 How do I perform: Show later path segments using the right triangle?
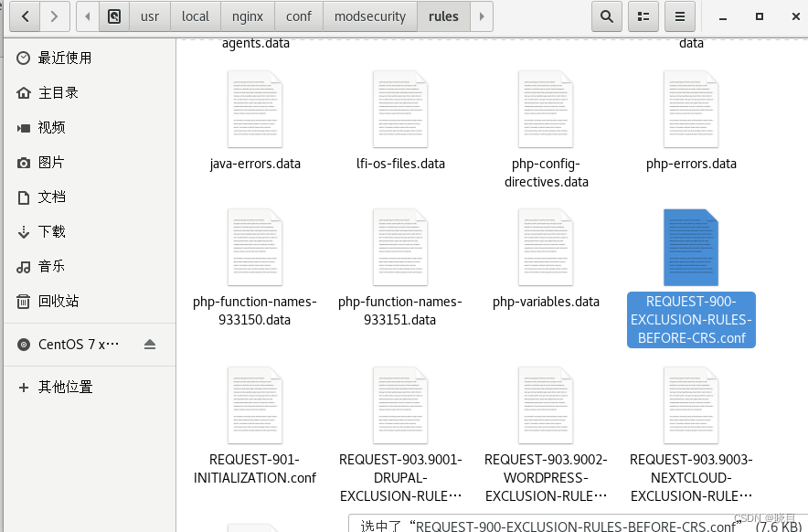(482, 16)
